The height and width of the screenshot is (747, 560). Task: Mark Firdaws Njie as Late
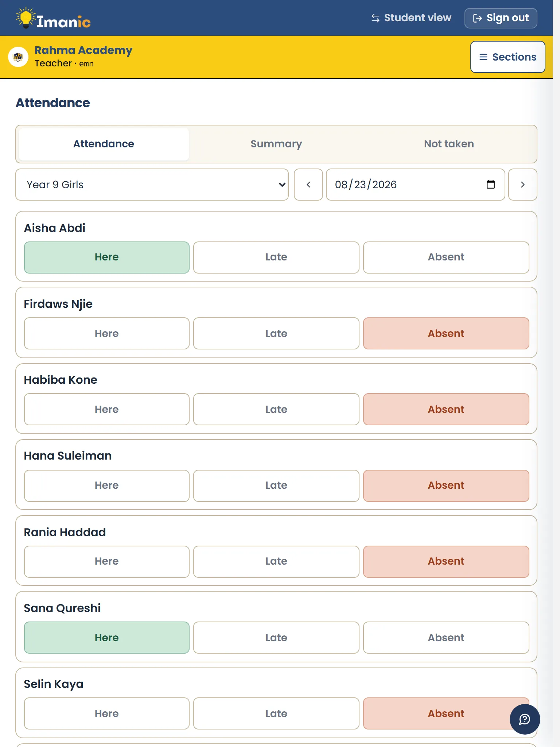[276, 333]
